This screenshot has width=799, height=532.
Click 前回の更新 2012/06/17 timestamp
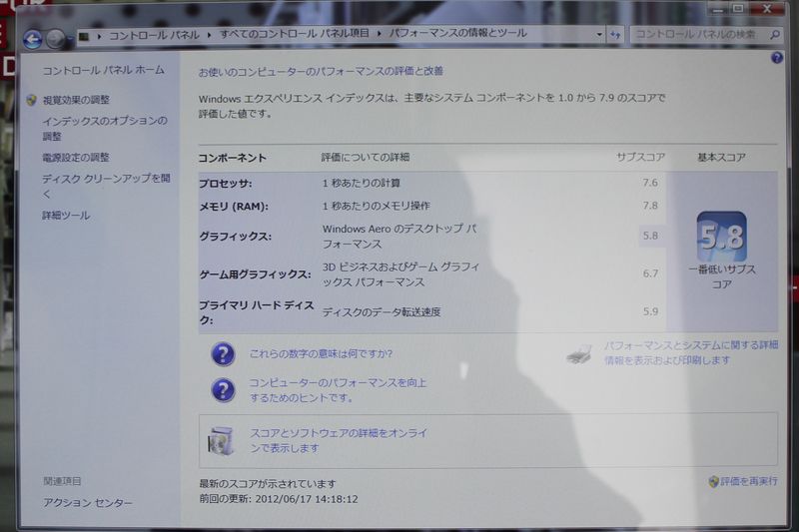click(279, 499)
